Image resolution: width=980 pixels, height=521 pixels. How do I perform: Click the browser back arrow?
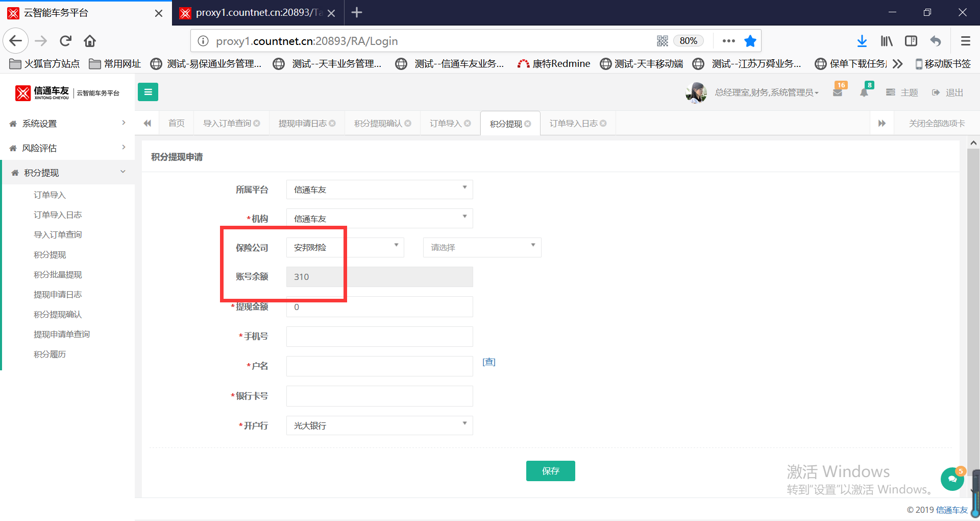[x=16, y=41]
